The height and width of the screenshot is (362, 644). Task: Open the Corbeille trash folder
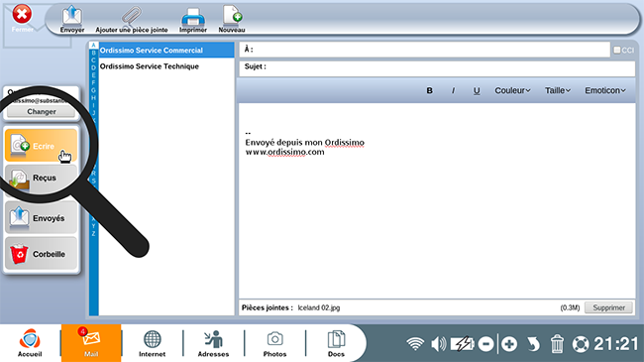[41, 254]
